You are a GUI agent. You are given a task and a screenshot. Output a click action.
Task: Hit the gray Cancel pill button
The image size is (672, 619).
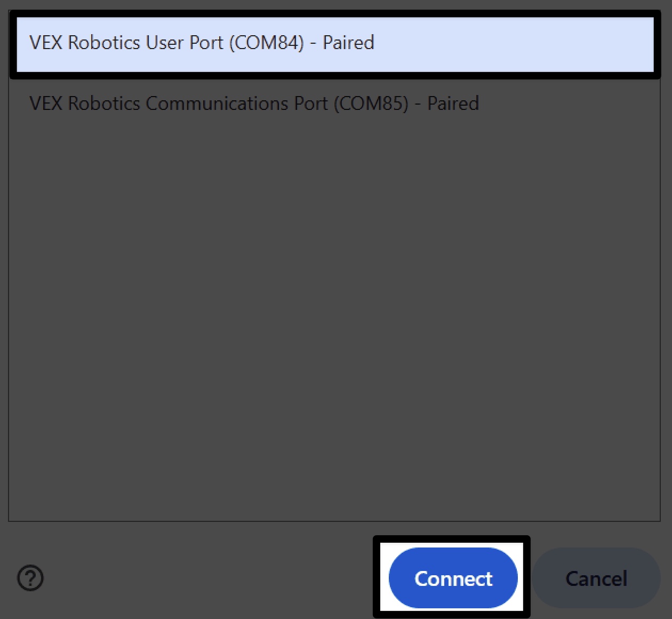point(596,578)
